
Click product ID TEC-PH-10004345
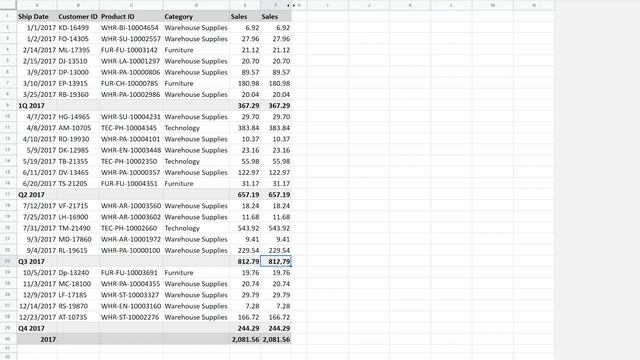(x=129, y=128)
